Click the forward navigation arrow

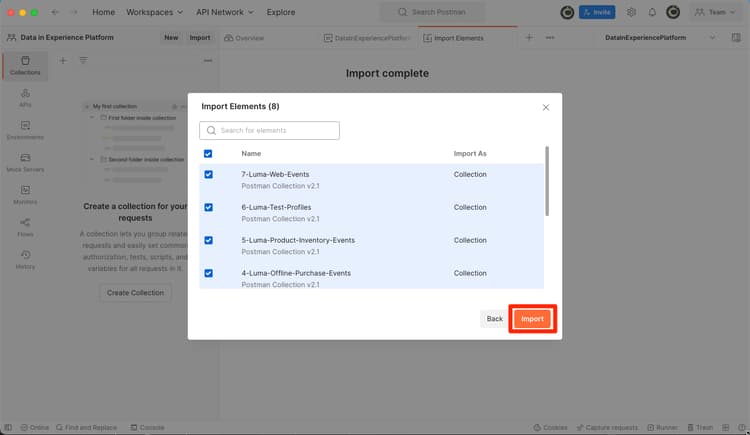(74, 12)
